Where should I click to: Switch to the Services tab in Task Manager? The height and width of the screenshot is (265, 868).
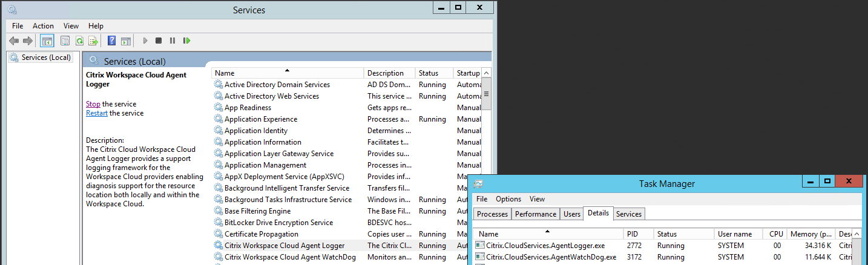point(629,214)
